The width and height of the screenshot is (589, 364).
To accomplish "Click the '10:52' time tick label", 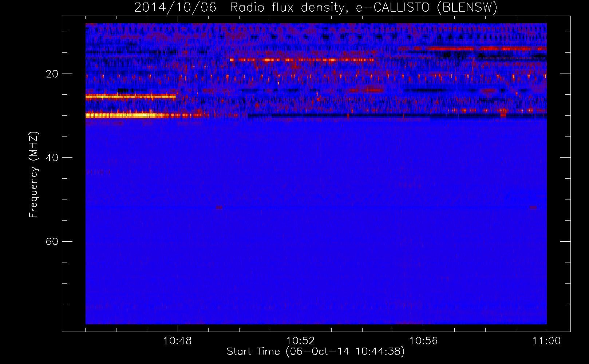I will [x=300, y=341].
